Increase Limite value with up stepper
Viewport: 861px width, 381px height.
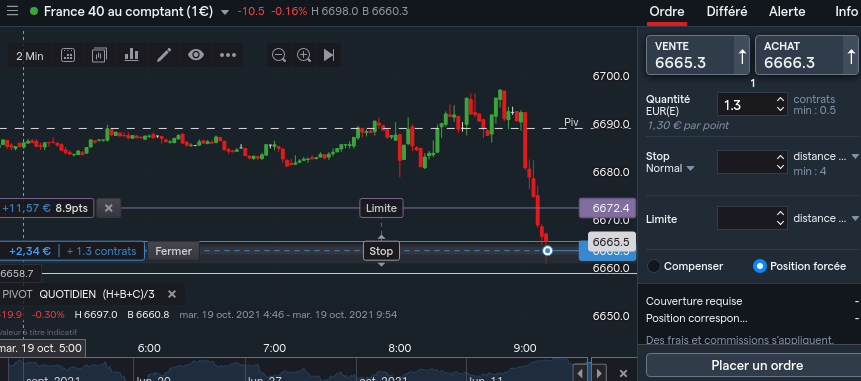click(780, 213)
